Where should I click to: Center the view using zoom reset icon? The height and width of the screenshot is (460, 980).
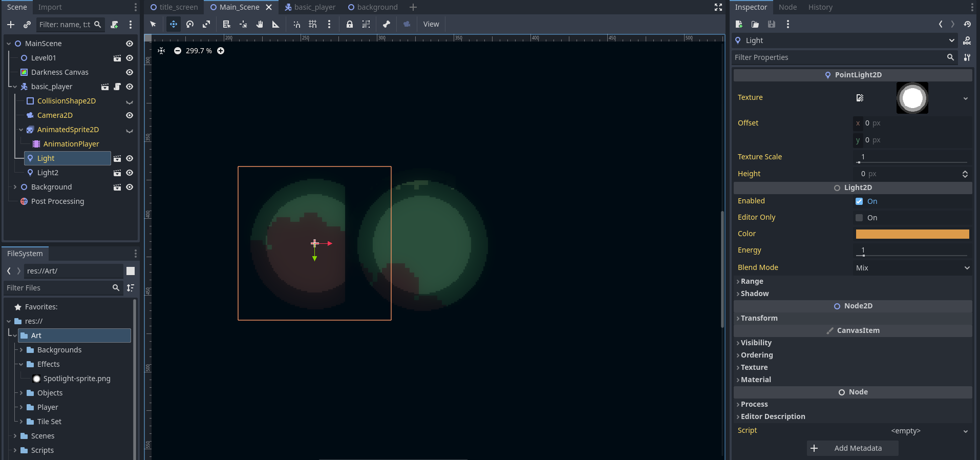(x=161, y=51)
